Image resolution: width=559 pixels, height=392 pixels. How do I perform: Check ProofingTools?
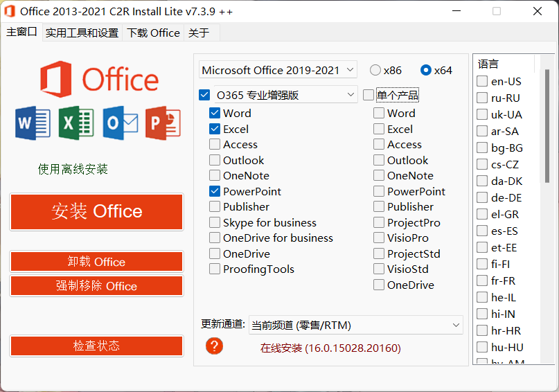click(215, 269)
